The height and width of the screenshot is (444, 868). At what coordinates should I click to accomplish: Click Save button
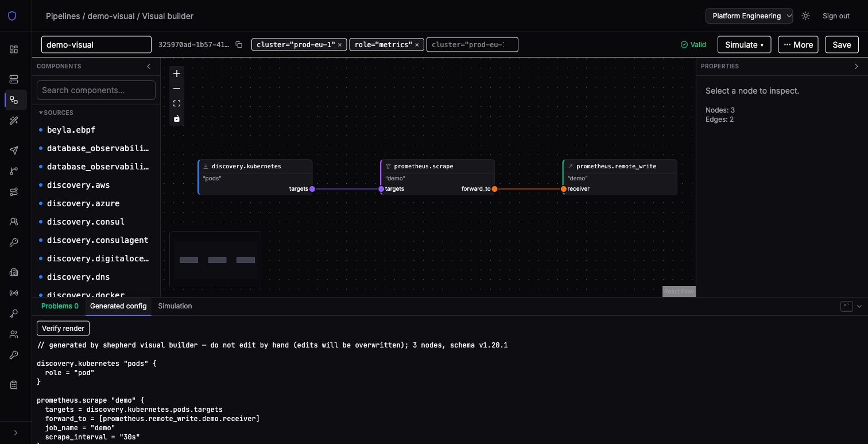point(842,45)
